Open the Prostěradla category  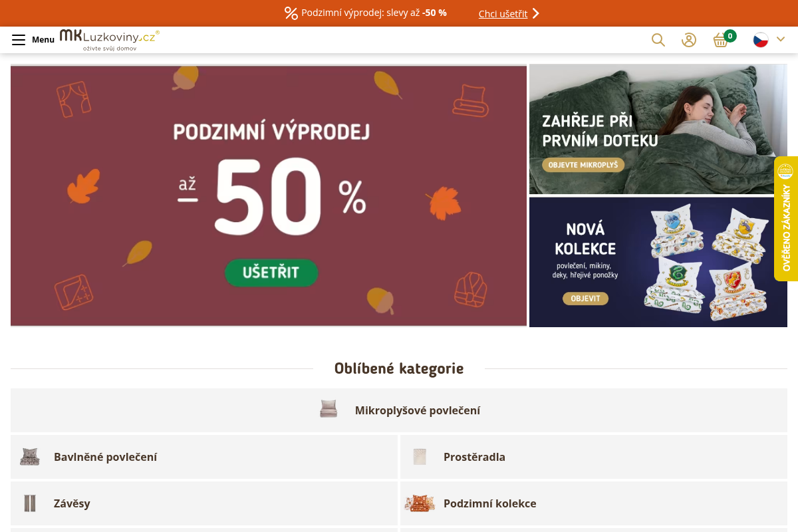coord(594,457)
